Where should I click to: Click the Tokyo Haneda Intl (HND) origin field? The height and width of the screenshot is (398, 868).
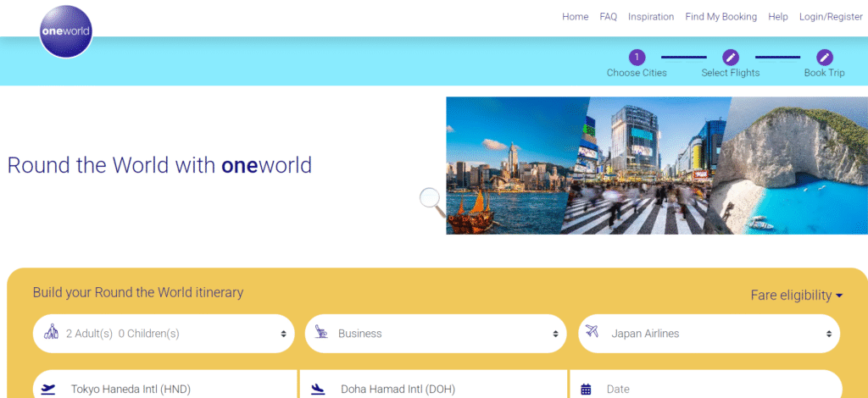(165, 385)
